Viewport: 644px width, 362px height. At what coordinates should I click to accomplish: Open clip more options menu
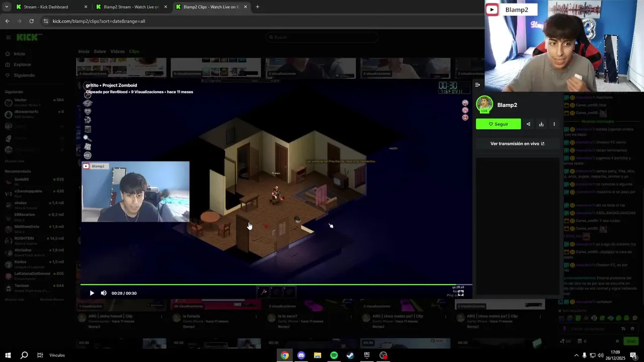tap(554, 124)
